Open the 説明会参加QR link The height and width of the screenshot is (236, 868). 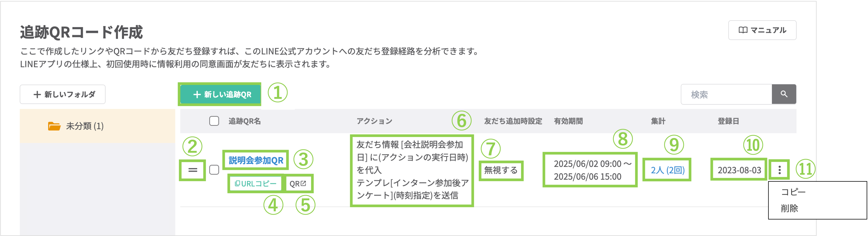256,160
